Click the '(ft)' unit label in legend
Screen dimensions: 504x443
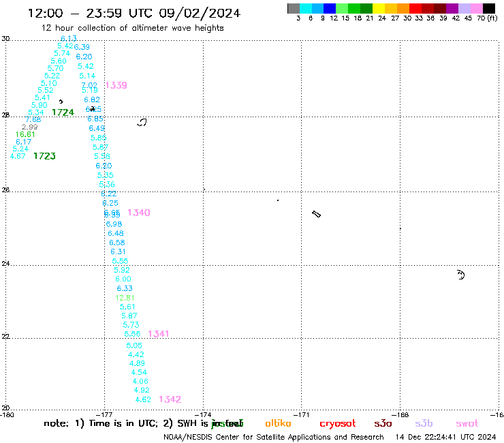(492, 18)
